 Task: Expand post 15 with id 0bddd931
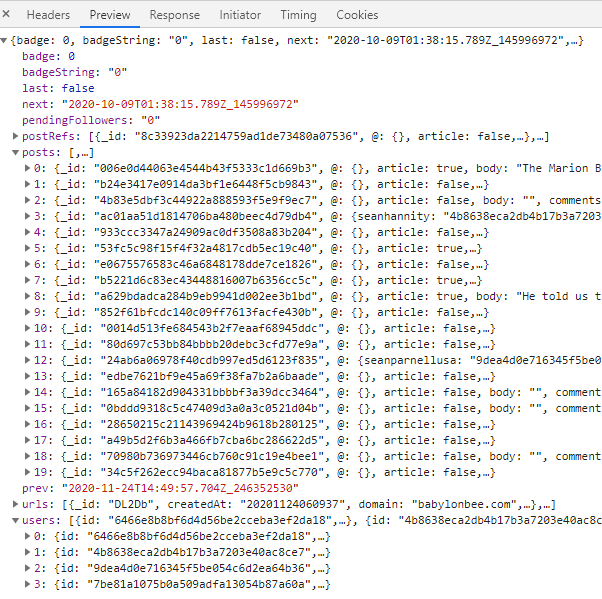pos(28,408)
